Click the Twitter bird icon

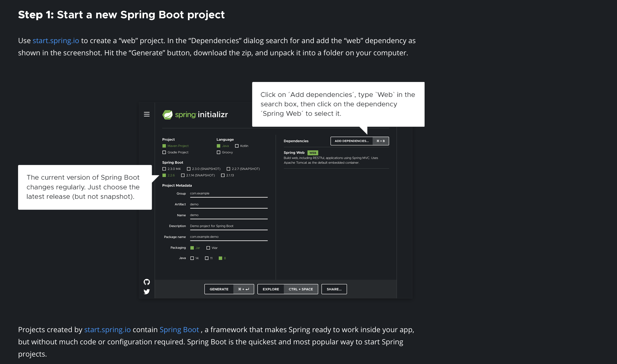coord(147,292)
